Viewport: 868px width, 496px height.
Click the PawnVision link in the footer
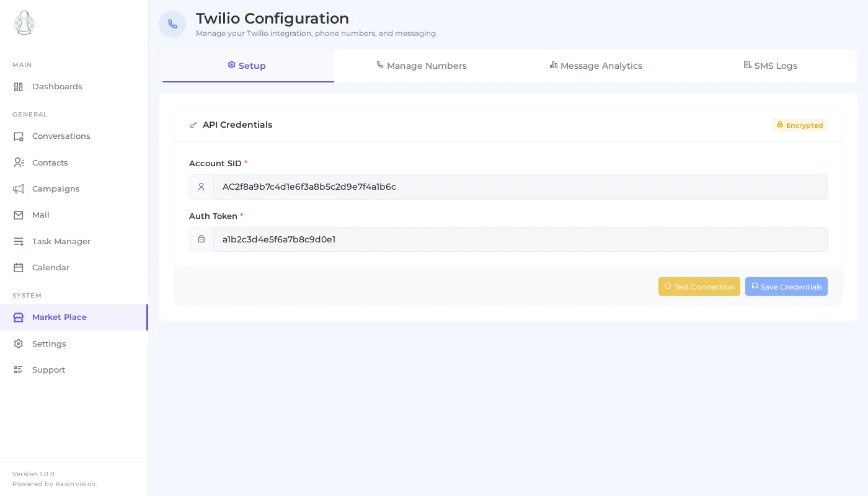76,484
